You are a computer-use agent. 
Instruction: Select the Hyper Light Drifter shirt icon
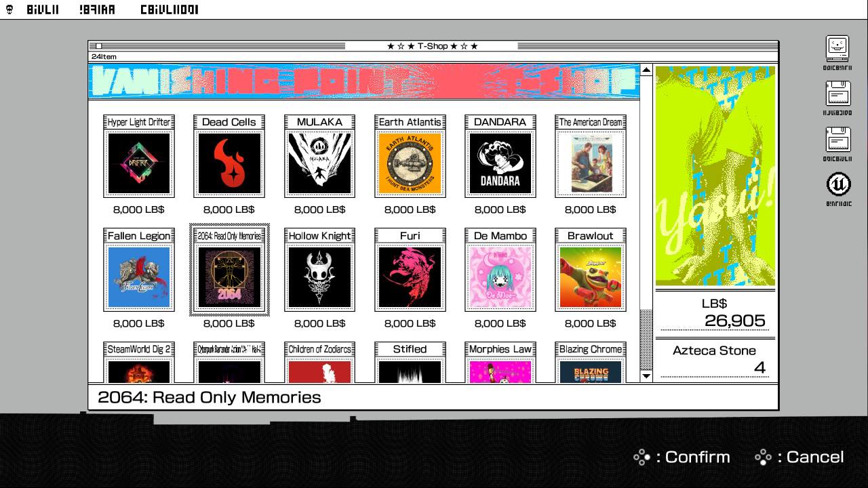[139, 163]
